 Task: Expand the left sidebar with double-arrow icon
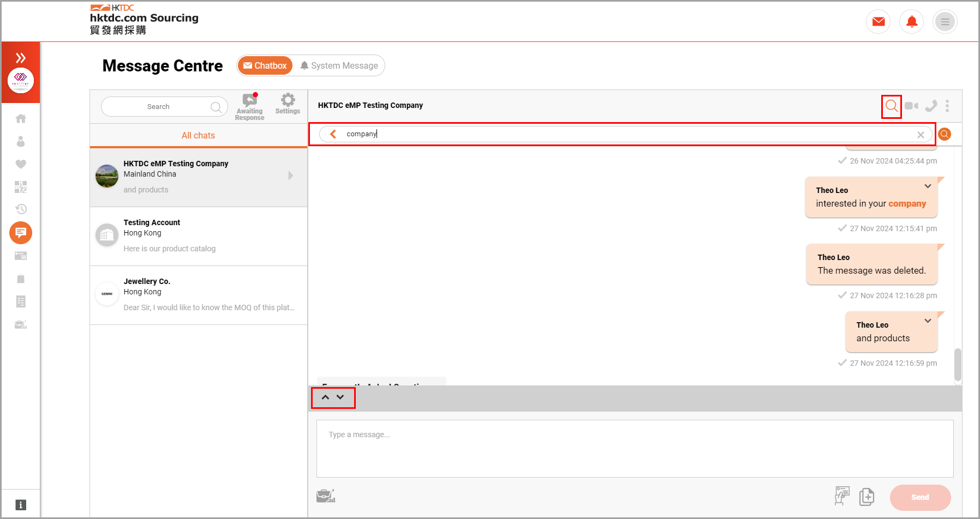tap(21, 58)
